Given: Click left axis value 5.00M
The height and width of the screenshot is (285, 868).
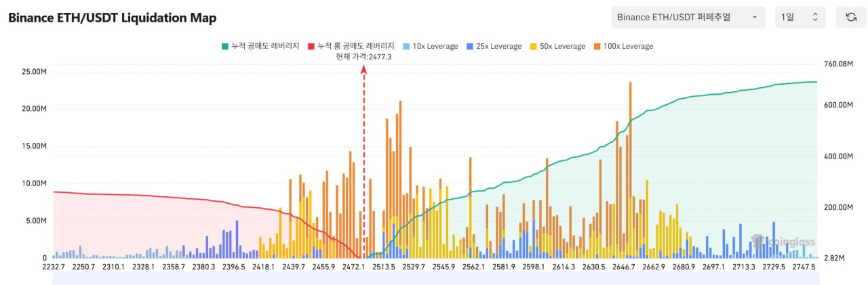Looking at the screenshot, I should (x=37, y=220).
